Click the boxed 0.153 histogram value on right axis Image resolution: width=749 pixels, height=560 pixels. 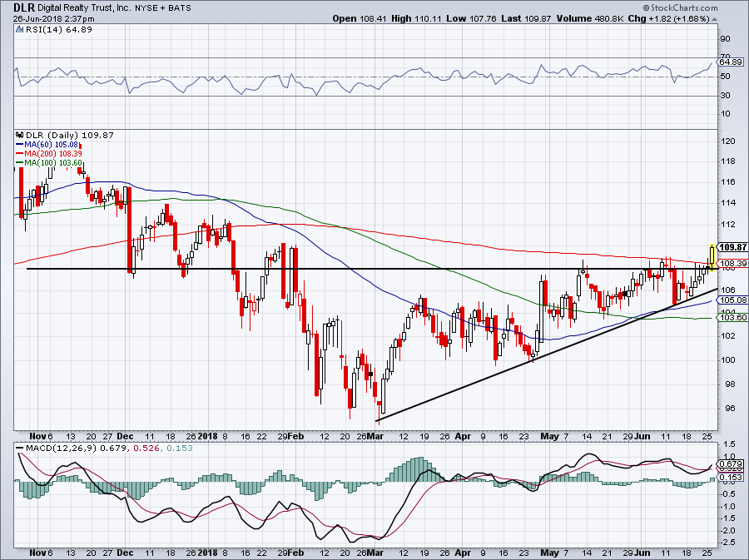731,477
